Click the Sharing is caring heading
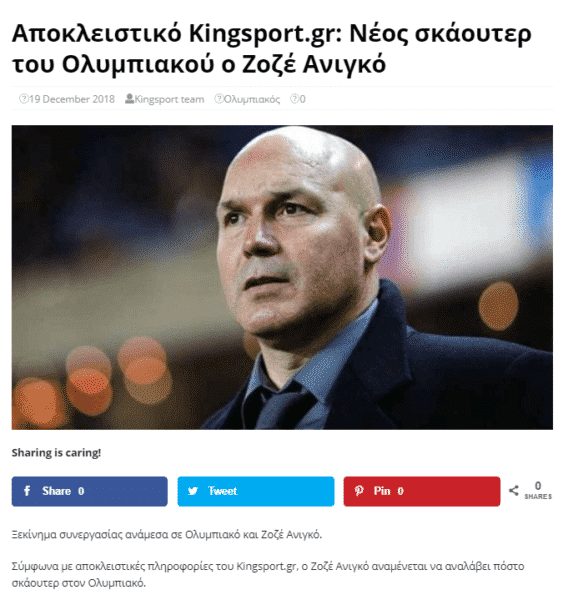Viewport: 563px width, 600px height. click(x=56, y=453)
